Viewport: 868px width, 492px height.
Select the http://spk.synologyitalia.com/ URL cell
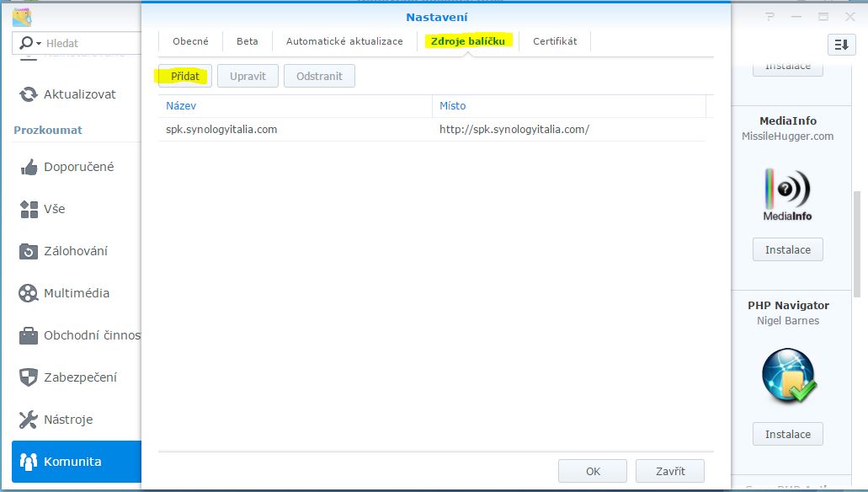(x=514, y=129)
